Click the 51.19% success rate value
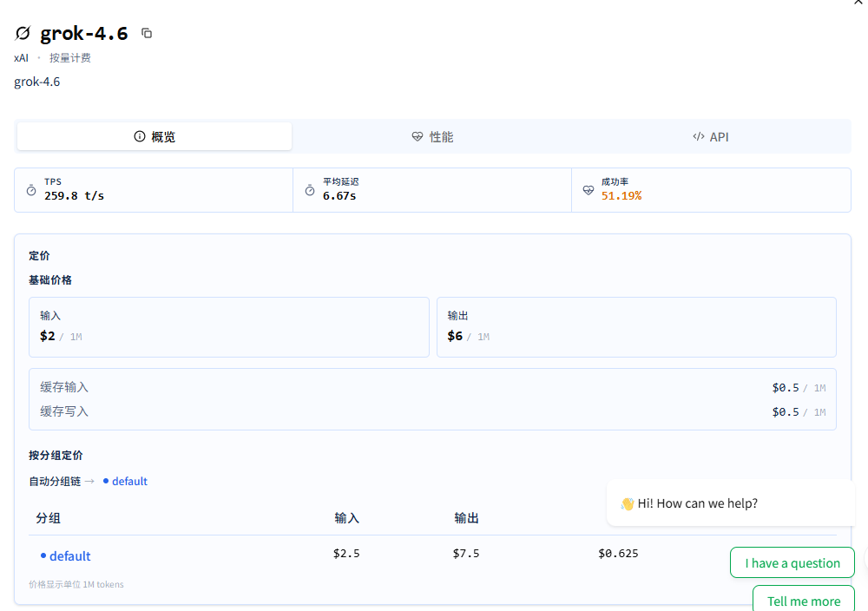 [621, 196]
